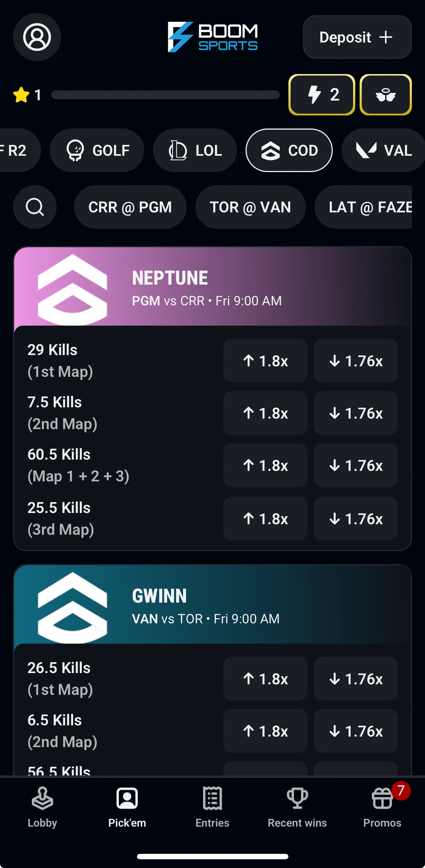Select the GOLF sport category
The width and height of the screenshot is (425, 868).
pos(97,150)
